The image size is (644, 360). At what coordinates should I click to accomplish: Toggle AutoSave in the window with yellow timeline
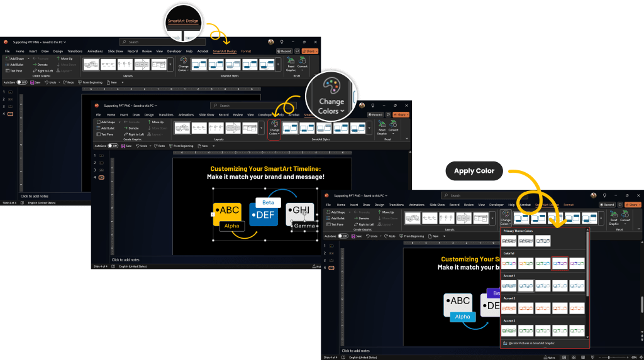pyautogui.click(x=113, y=146)
